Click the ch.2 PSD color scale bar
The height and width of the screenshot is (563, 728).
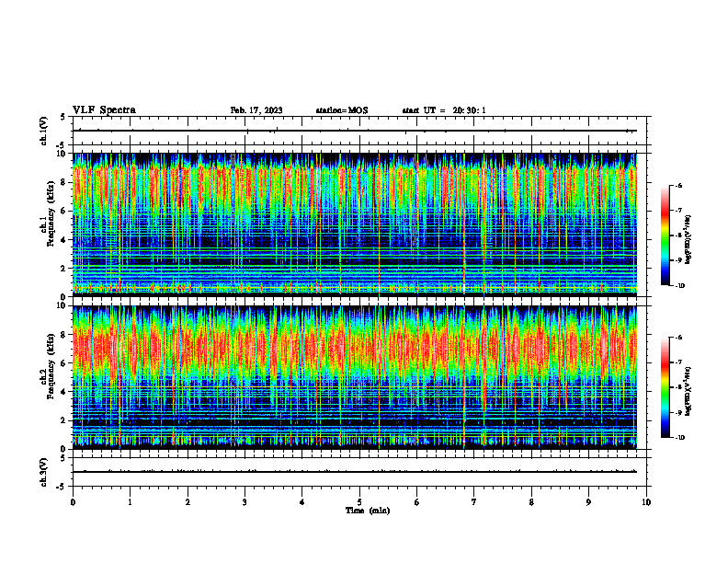click(x=665, y=387)
